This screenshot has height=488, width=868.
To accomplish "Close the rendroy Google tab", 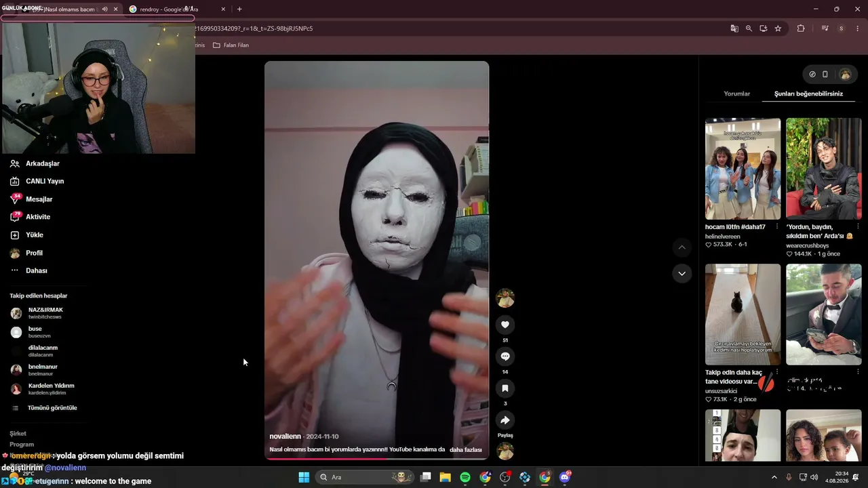I will coord(223,9).
